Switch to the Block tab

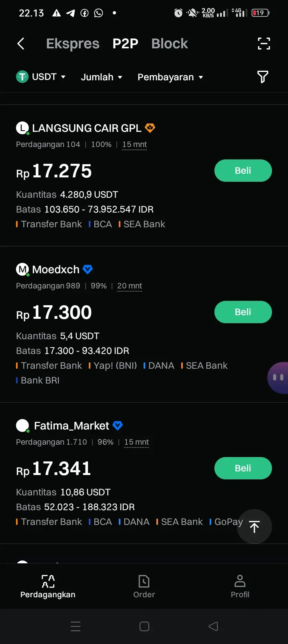[170, 44]
